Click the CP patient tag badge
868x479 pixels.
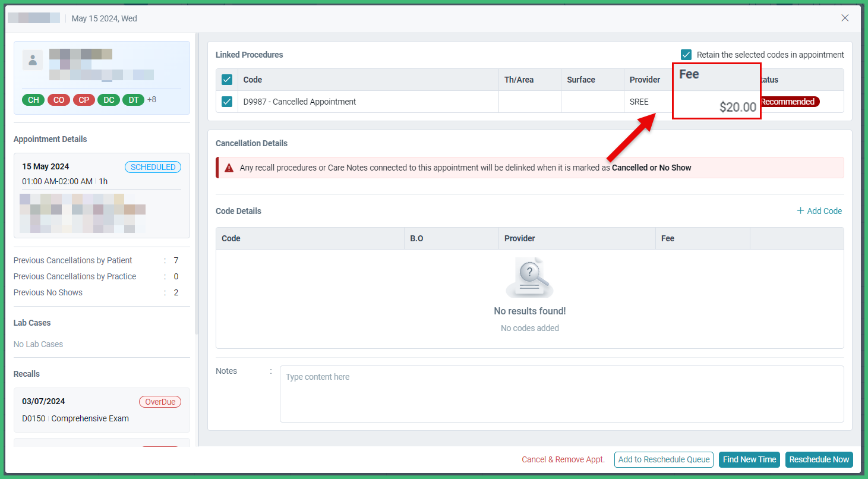[x=84, y=99]
